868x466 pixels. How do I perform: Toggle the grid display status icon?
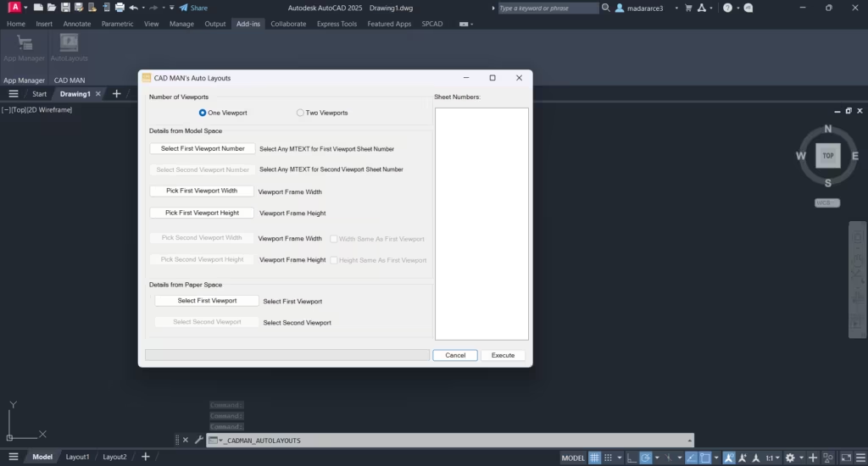(x=594, y=458)
